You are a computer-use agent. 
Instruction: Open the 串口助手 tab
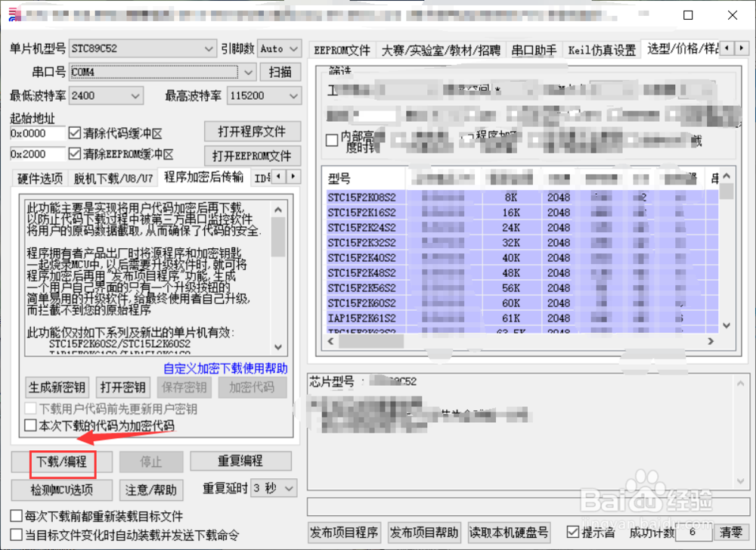pyautogui.click(x=534, y=50)
